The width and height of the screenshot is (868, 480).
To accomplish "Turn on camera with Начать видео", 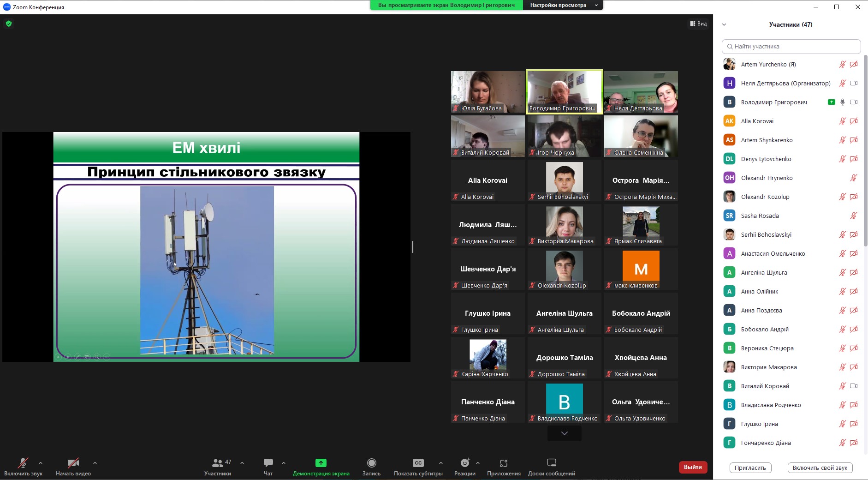I will [73, 463].
